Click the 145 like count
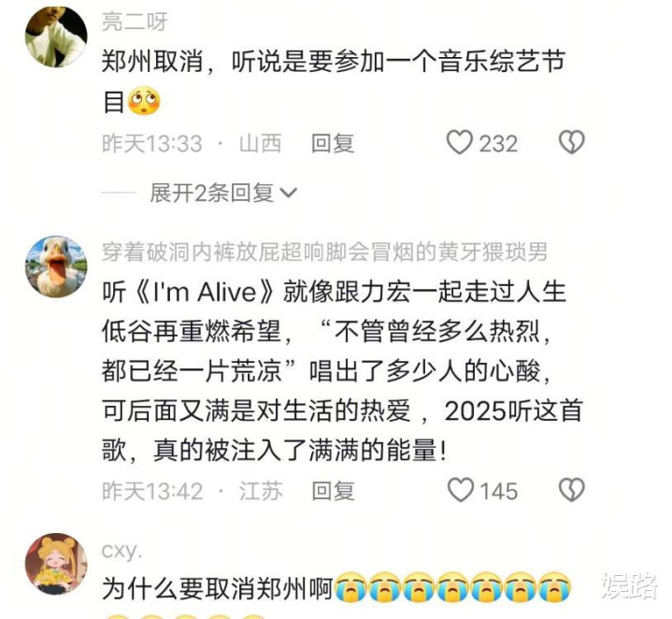 [x=498, y=491]
